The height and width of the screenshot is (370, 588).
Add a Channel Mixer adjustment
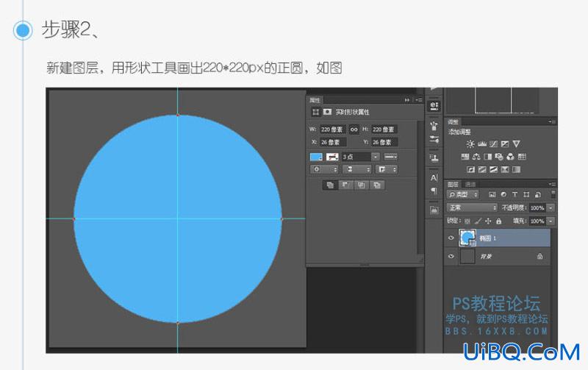pyautogui.click(x=510, y=157)
